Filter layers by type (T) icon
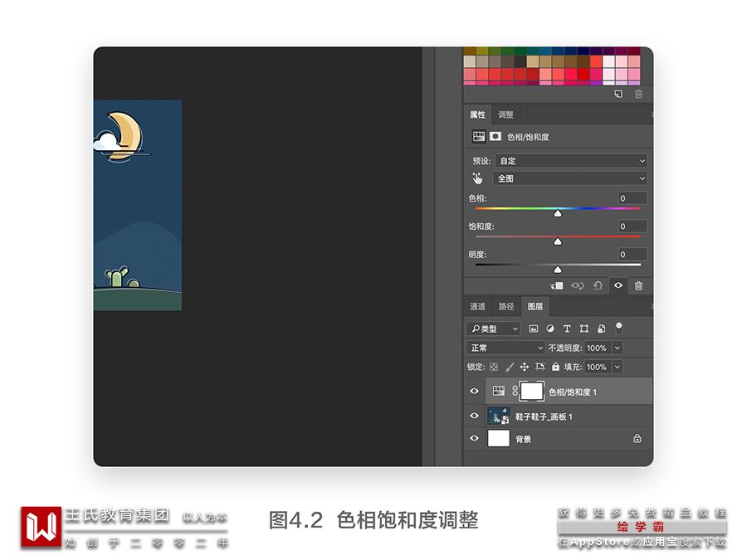Screen dimensions: 747x560 (567, 329)
